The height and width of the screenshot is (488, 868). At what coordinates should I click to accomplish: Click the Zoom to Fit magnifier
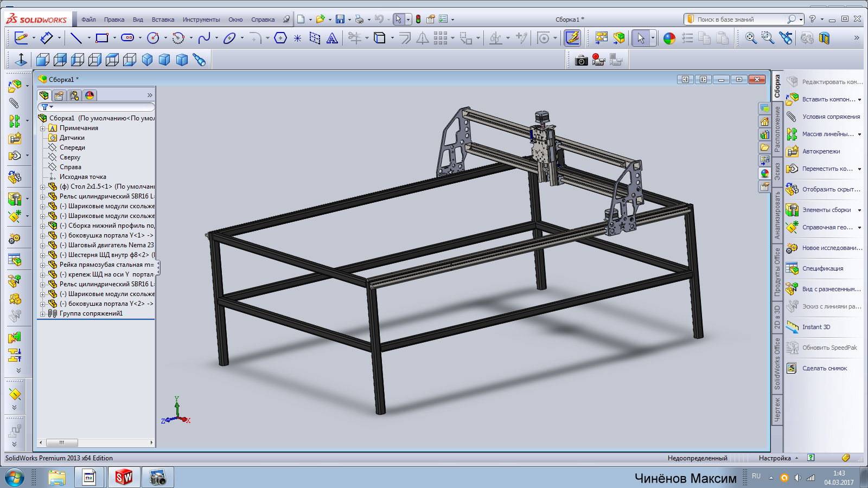point(751,38)
